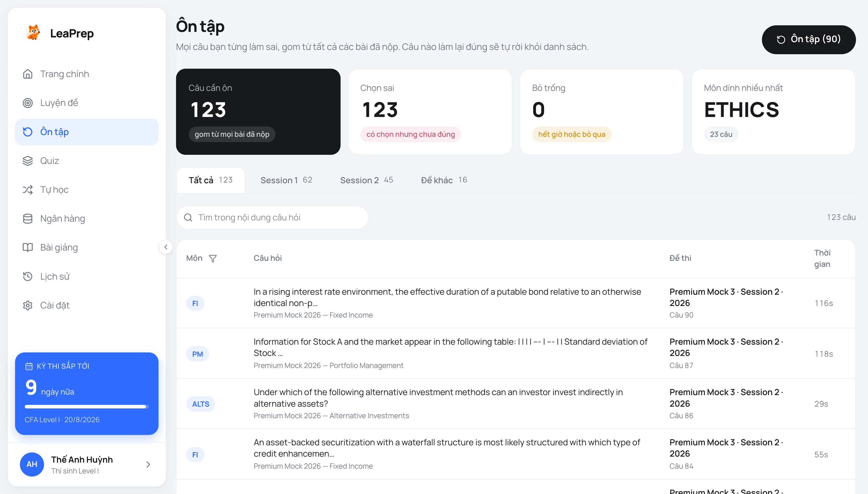Click the Thời gian column header
Viewport: 868px width, 494px height.
pyautogui.click(x=822, y=259)
